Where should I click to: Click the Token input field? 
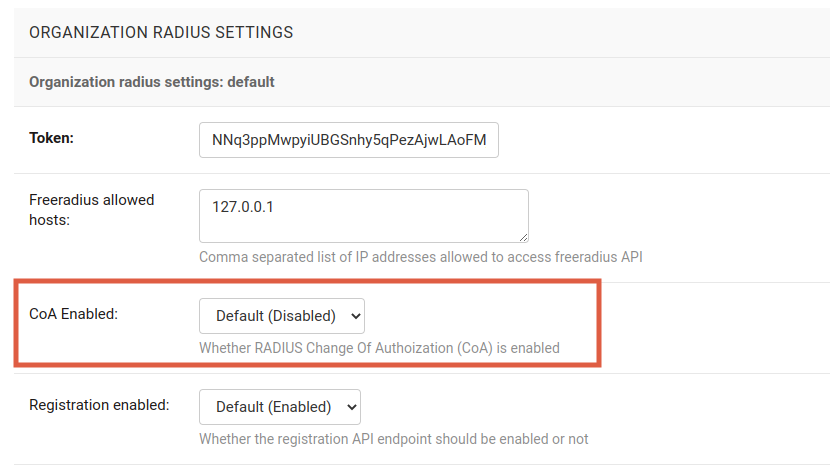click(348, 140)
